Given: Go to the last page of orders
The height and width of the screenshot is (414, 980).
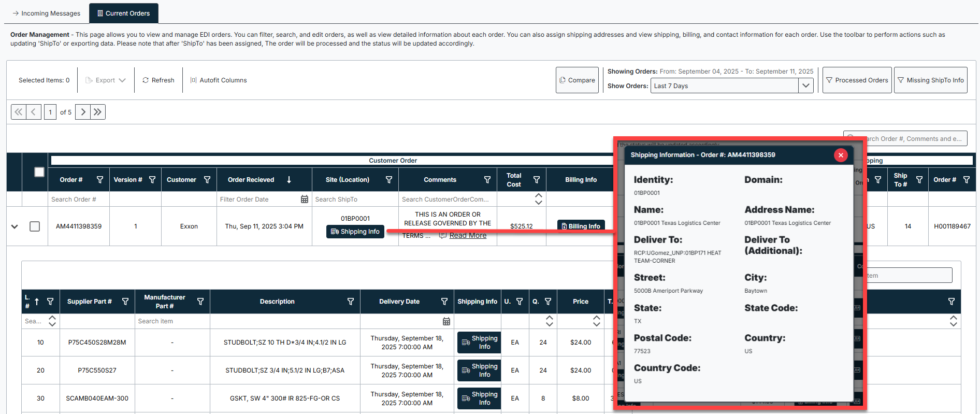Looking at the screenshot, I should pyautogui.click(x=98, y=112).
